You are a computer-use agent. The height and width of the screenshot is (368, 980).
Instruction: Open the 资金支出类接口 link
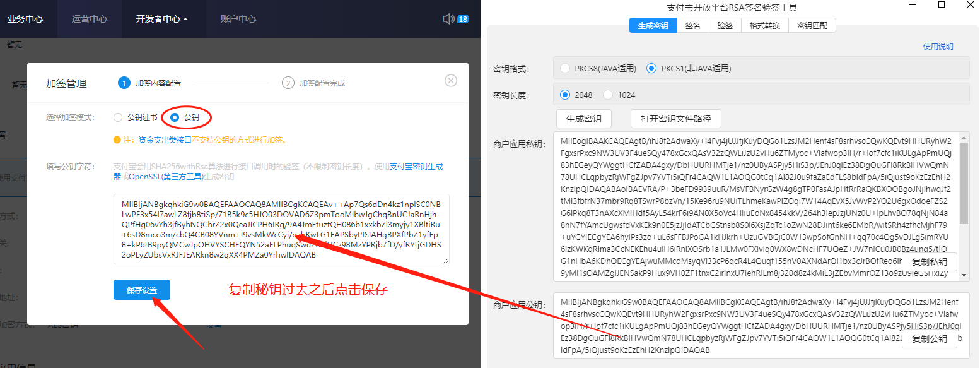[166, 140]
